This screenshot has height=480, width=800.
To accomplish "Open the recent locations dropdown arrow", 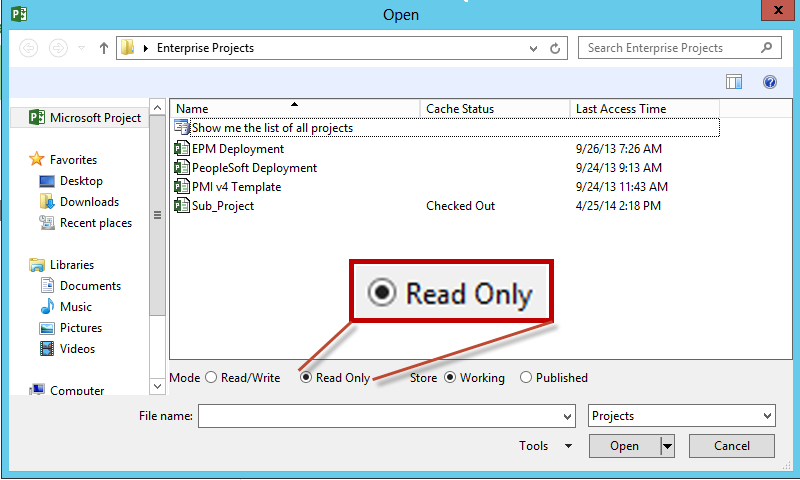I will [82, 48].
